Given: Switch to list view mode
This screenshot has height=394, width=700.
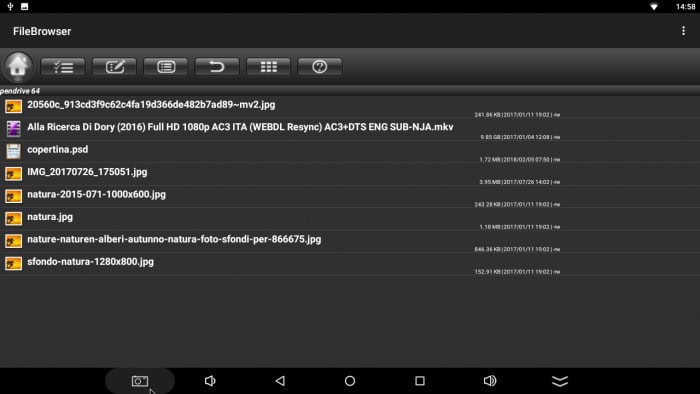Looking at the screenshot, I should point(166,67).
